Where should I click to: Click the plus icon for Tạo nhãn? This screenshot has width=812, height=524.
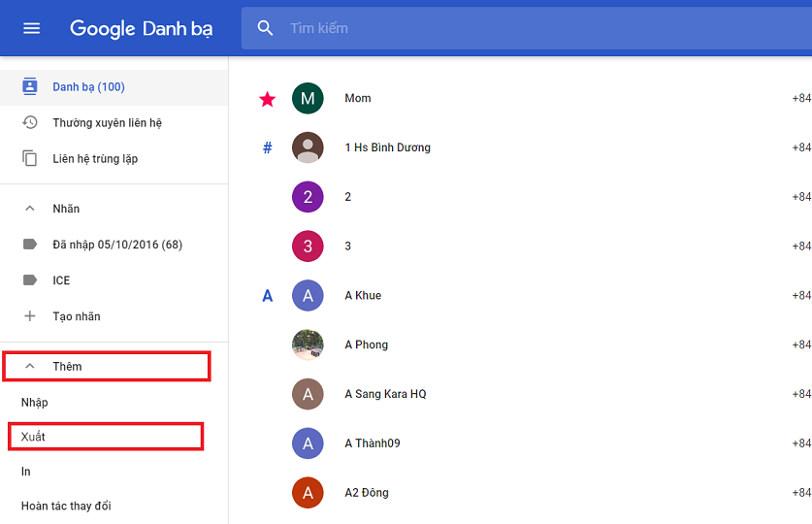pyautogui.click(x=30, y=315)
